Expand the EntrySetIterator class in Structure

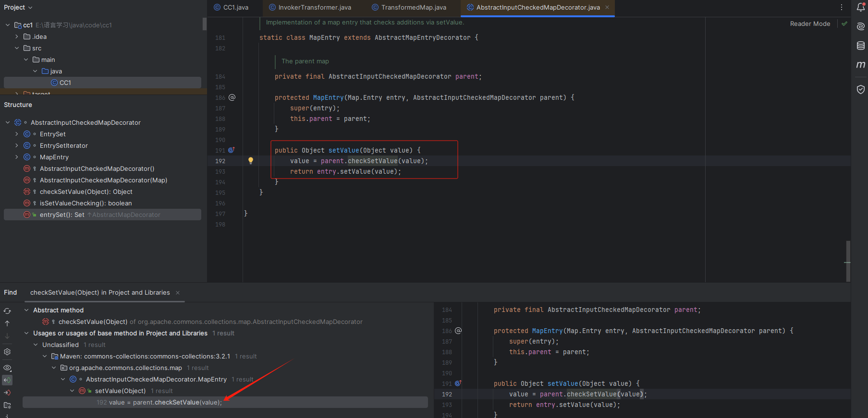point(17,145)
